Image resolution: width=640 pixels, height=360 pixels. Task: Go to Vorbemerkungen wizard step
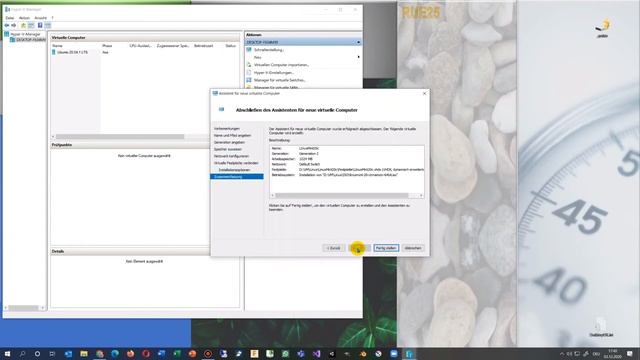click(227, 129)
